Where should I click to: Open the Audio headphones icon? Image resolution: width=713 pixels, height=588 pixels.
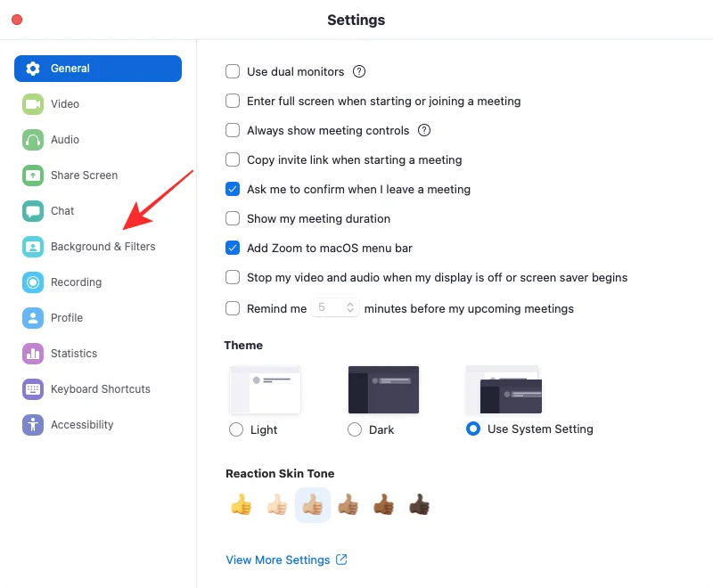coord(33,140)
